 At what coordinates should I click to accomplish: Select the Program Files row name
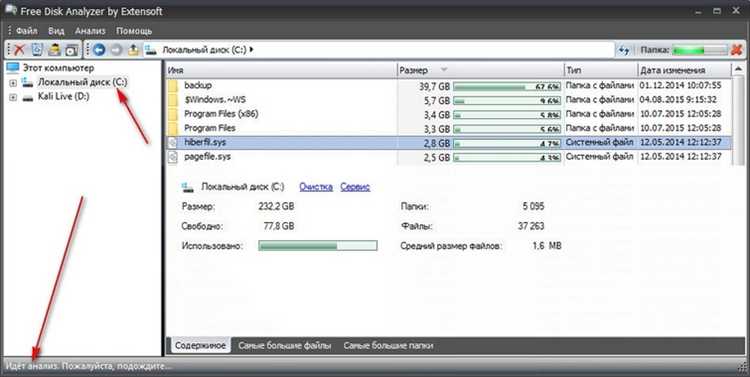210,128
